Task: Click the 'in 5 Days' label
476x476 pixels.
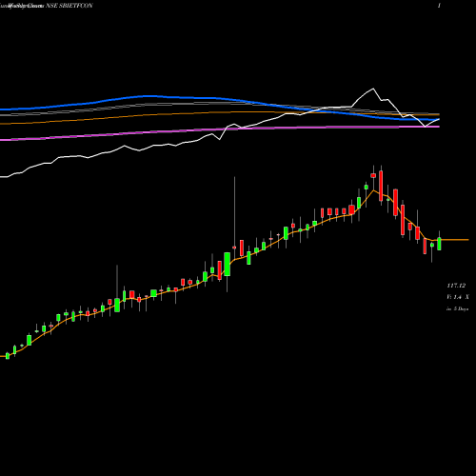Action: point(458,308)
